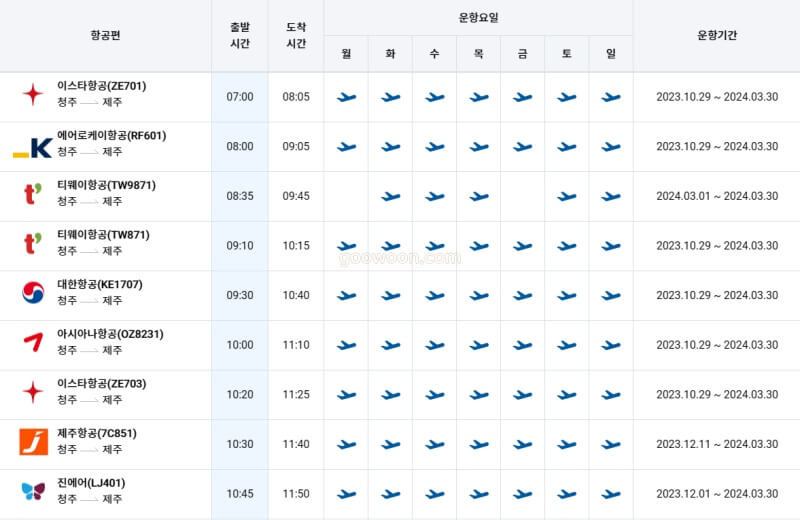Image resolution: width=800 pixels, height=520 pixels.
Task: Click 7C851 Sunday (일) plane icon
Action: pyautogui.click(x=611, y=444)
